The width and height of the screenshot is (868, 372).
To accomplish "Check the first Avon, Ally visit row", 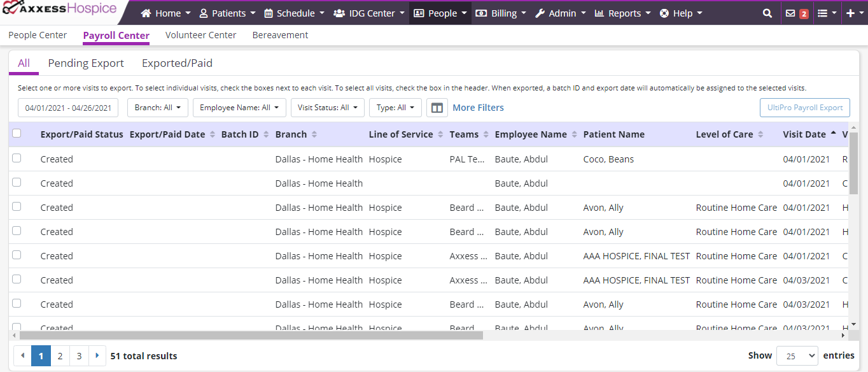I will point(17,207).
